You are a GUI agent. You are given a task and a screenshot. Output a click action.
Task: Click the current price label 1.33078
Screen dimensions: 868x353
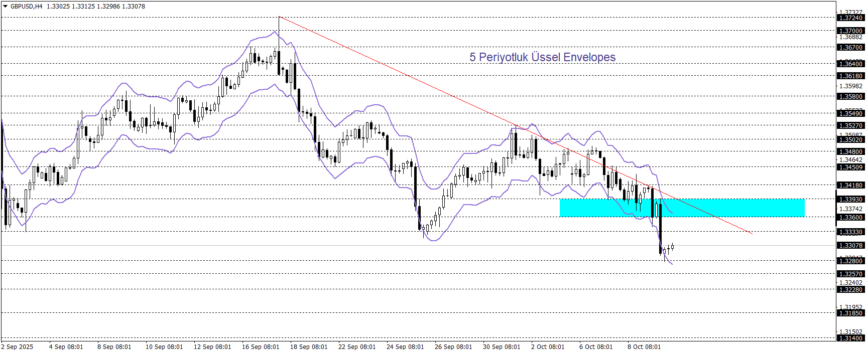pyautogui.click(x=850, y=246)
